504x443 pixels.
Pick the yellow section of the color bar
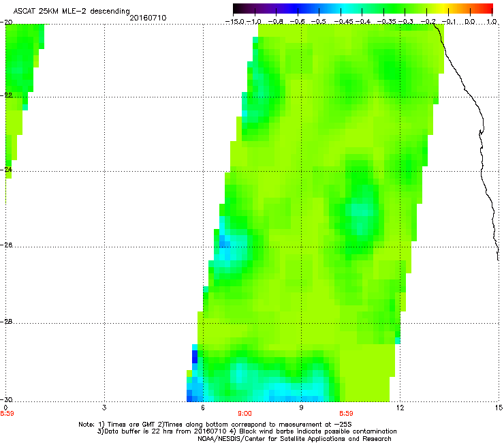(443, 9)
